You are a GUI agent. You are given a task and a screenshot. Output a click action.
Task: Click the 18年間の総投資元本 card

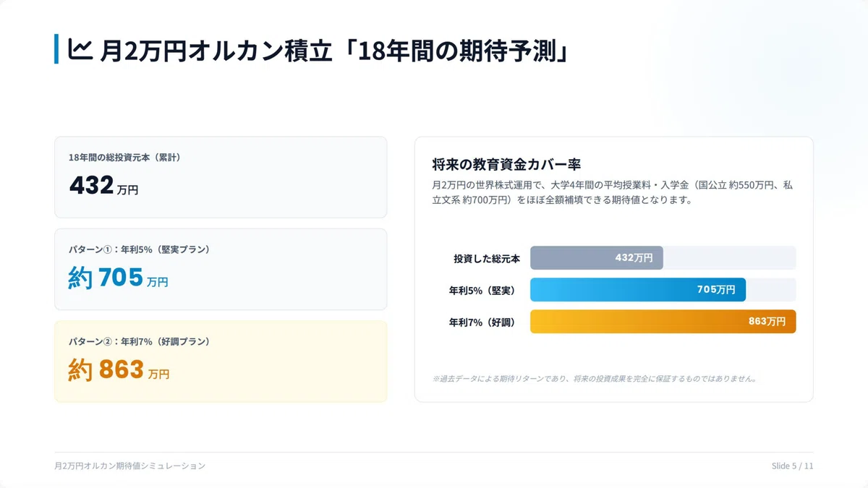click(x=221, y=177)
